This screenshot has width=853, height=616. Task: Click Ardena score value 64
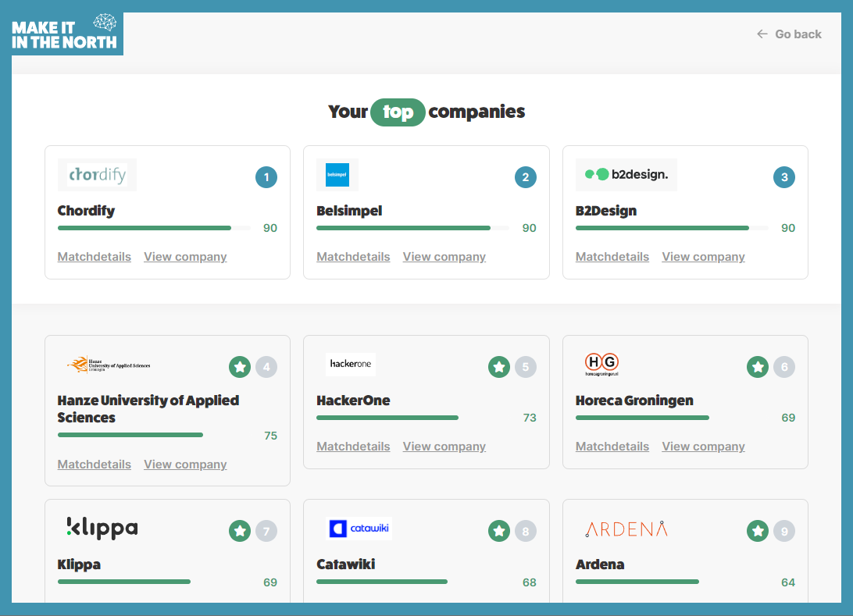point(787,582)
